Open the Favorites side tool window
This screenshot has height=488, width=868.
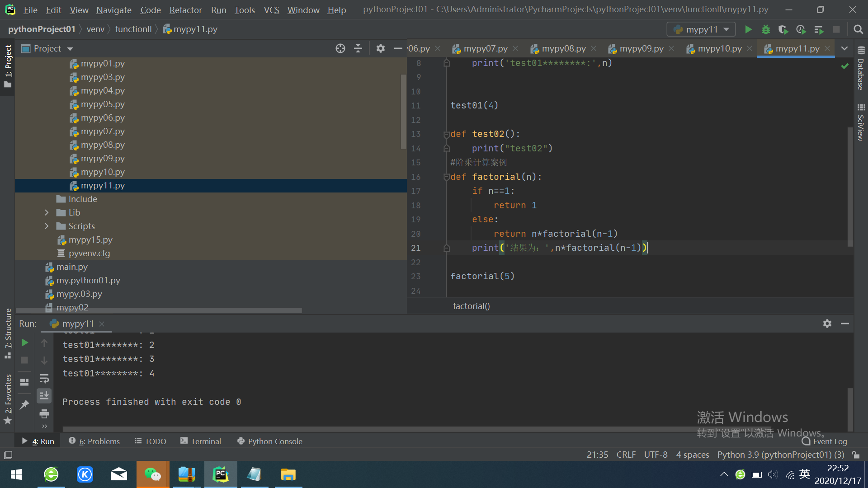click(8, 399)
